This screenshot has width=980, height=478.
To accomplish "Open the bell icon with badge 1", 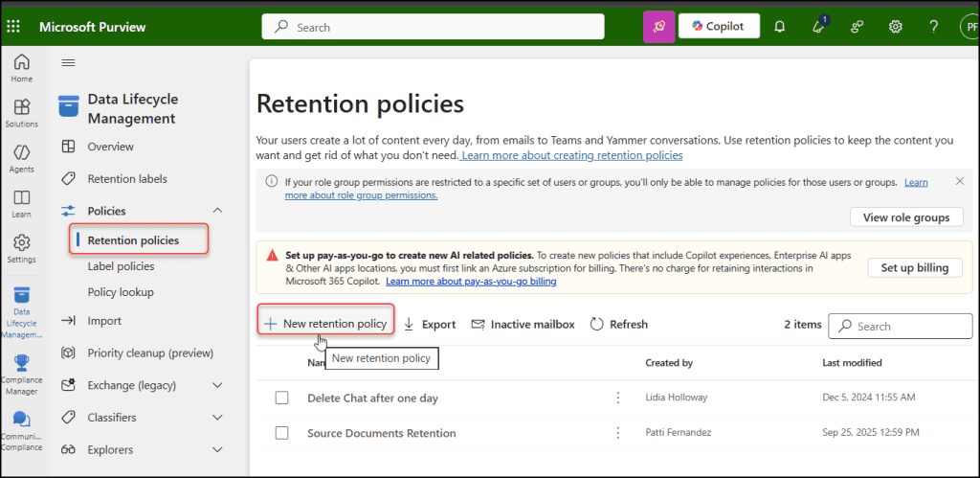I will tap(819, 27).
